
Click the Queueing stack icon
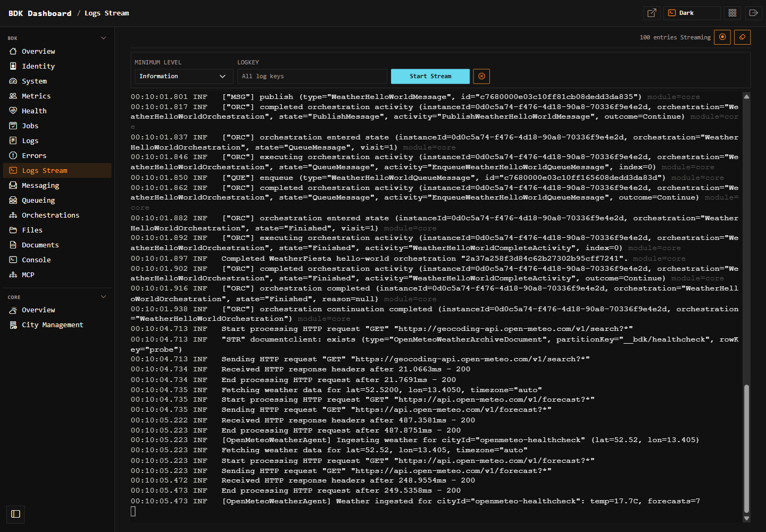13,200
